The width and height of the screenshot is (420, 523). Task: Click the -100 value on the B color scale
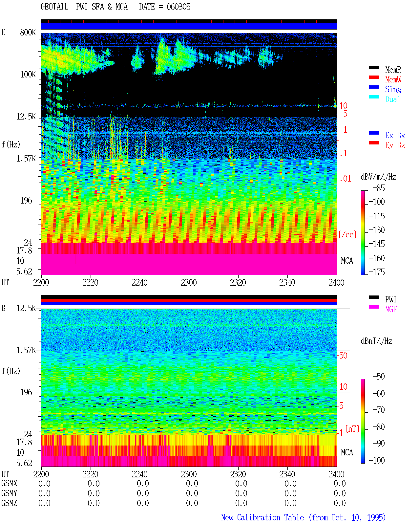(377, 460)
